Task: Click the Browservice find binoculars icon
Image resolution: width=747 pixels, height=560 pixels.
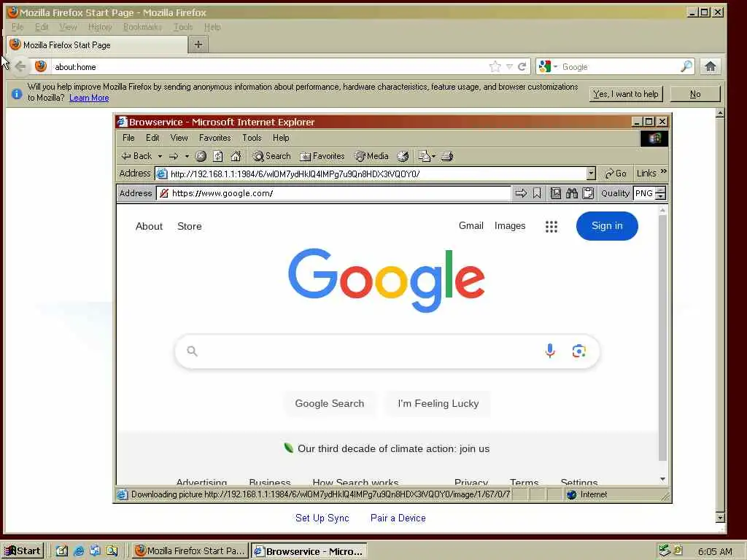Action: click(572, 193)
